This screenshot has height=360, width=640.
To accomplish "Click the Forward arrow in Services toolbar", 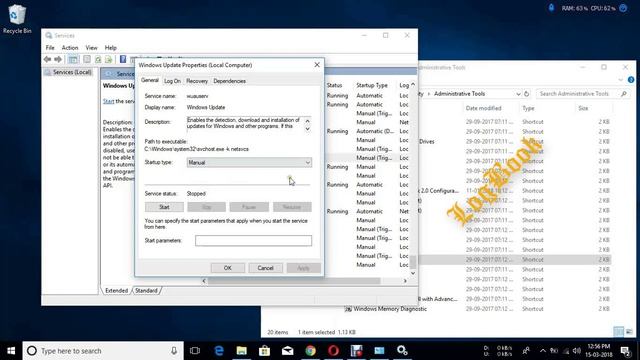I will pos(58,60).
